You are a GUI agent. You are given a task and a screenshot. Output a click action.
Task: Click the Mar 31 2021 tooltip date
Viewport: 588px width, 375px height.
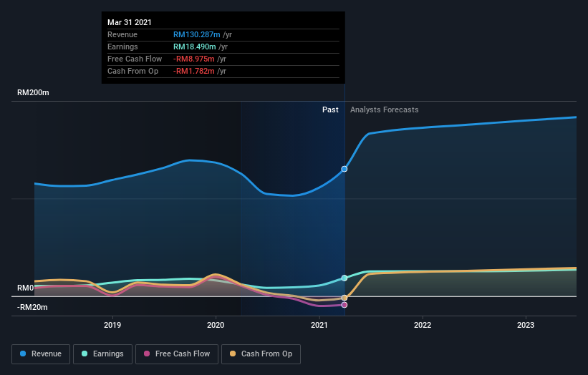pos(130,22)
